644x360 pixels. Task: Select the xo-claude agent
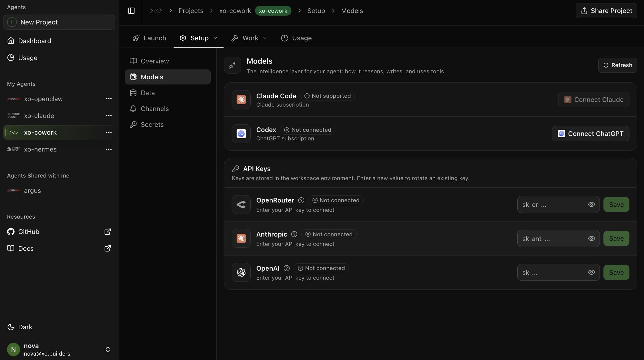(x=59, y=116)
